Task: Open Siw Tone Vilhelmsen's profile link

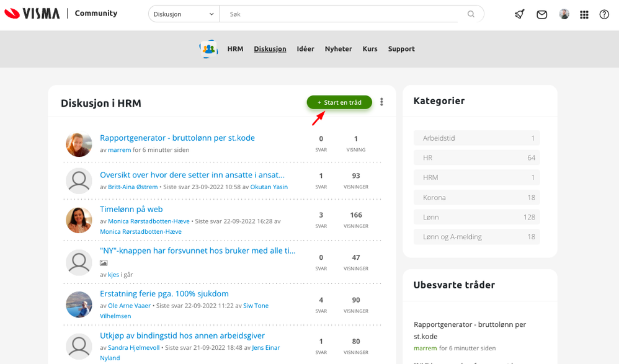Action: point(256,306)
